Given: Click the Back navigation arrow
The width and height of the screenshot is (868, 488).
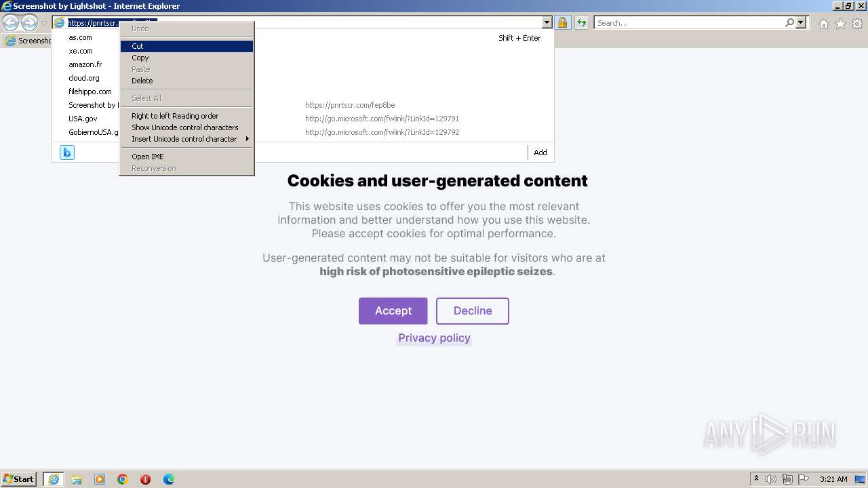Looking at the screenshot, I should point(10,23).
